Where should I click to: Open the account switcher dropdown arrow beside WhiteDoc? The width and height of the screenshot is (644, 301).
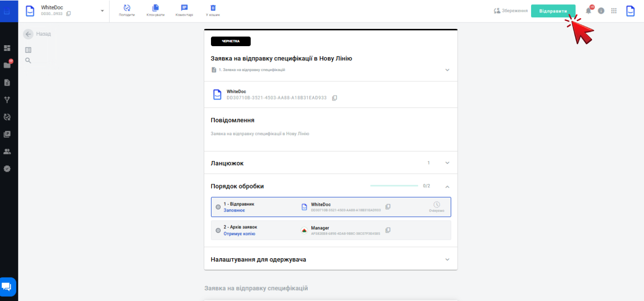pos(102,11)
